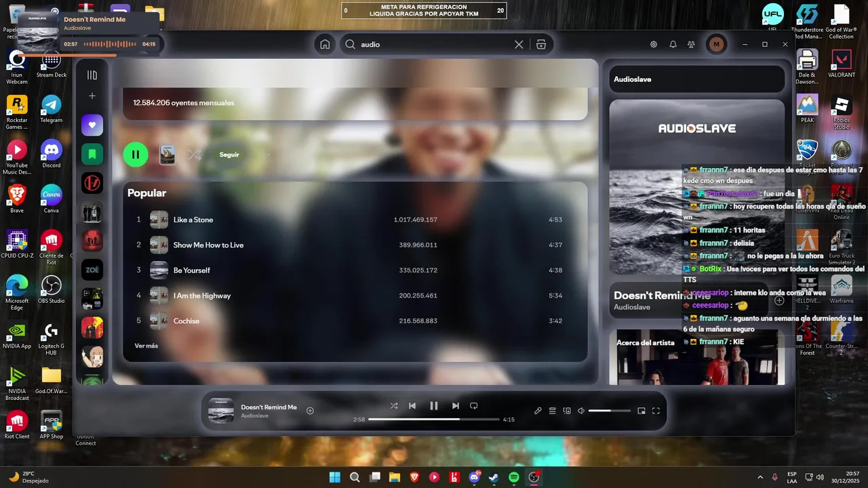Enter full screen mode icon
Viewport: 868px width, 488px height.
tap(656, 411)
